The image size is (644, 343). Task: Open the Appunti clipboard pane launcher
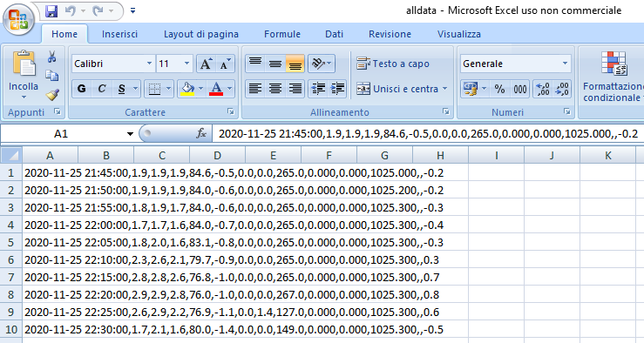58,111
